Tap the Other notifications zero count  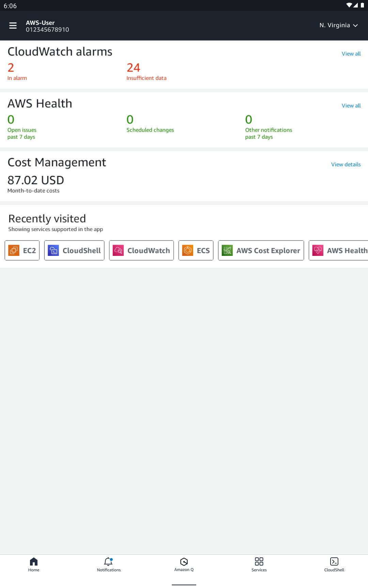tap(249, 120)
